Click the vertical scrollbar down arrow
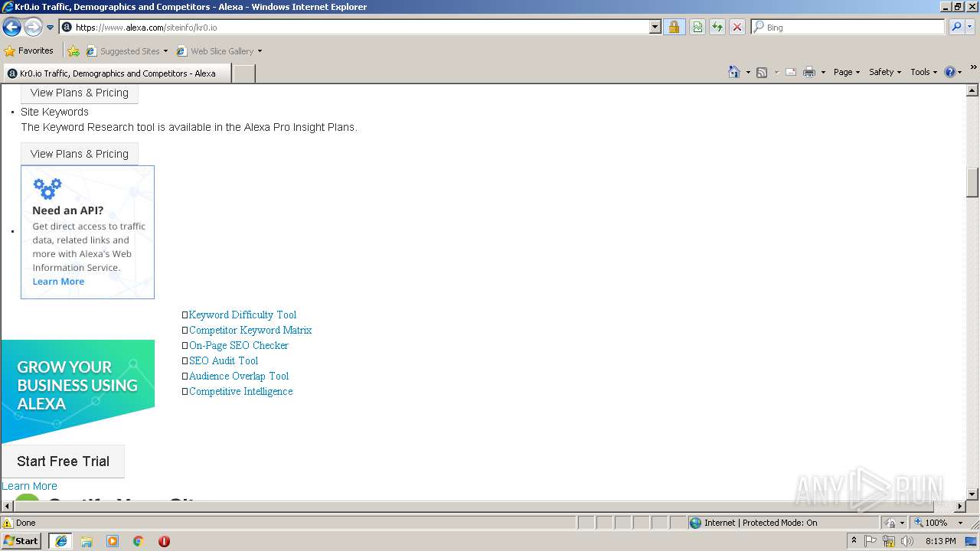 [x=972, y=494]
